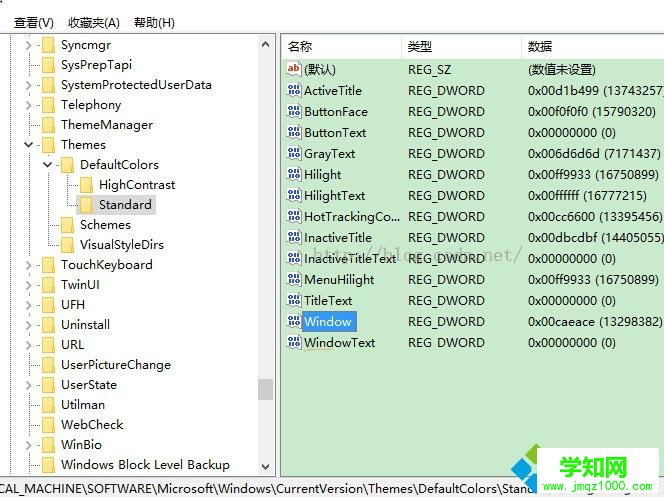This screenshot has width=664, height=498.
Task: Click the registry path in status bar
Action: [x=267, y=489]
